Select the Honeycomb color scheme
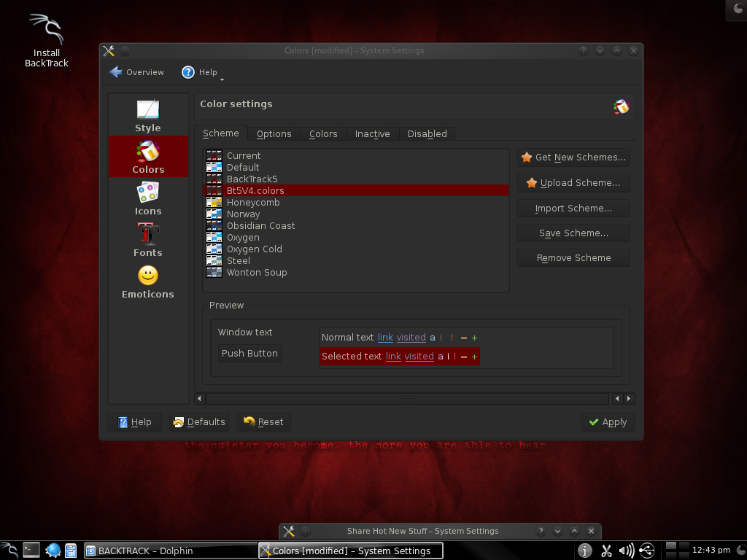747x560 pixels. 356,203
